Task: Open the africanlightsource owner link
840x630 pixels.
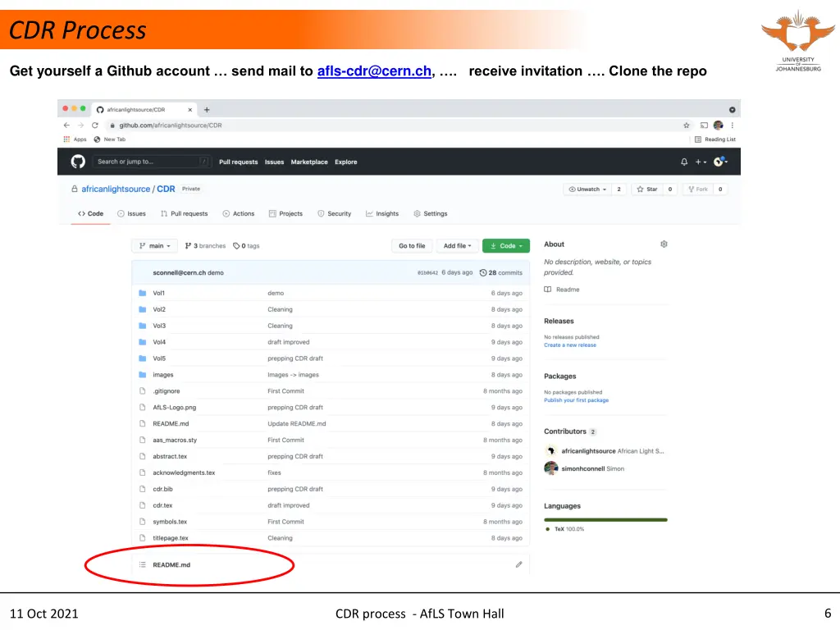Action: tap(116, 189)
